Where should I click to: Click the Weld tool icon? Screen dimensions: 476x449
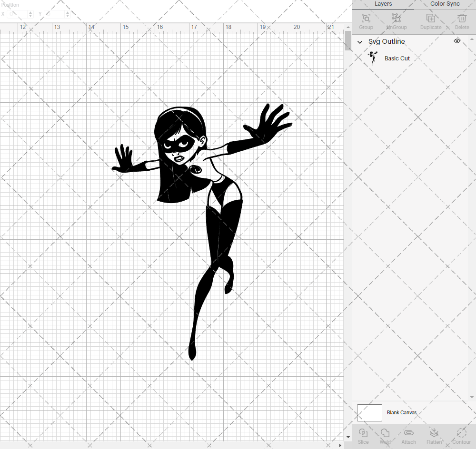385,433
